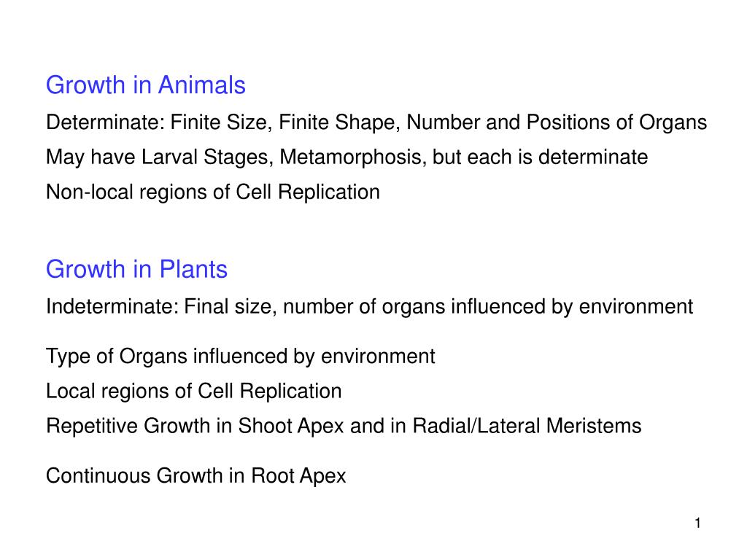This screenshot has width=747, height=560.
Task: Click the word 'Indeterminate:' in plants section
Action: [112, 307]
